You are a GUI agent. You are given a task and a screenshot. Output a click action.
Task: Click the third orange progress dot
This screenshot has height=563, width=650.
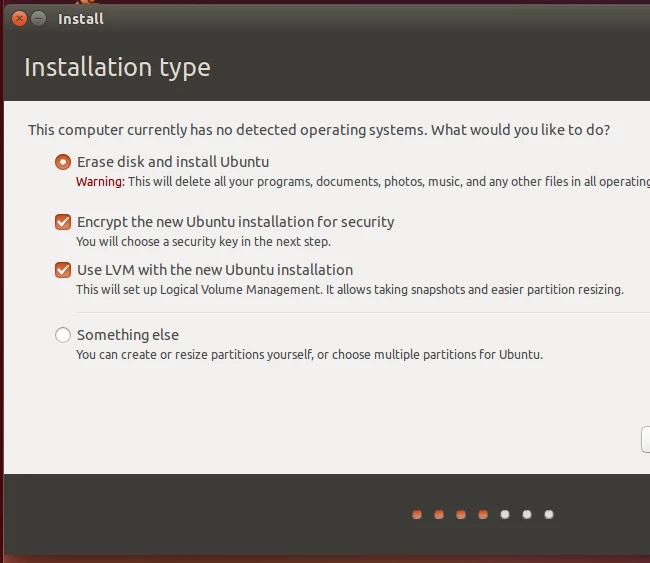click(x=461, y=515)
